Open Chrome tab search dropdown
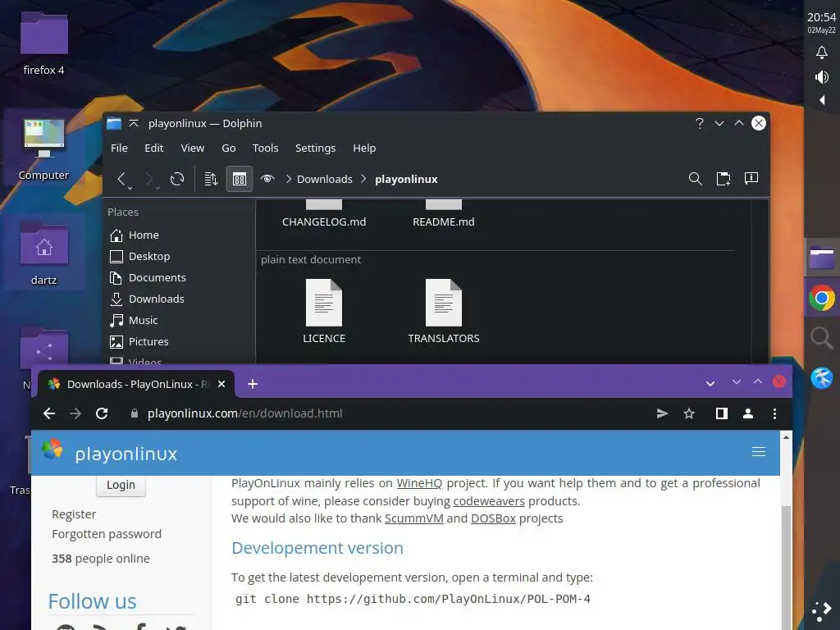Screen dimensions: 840x630 [710, 384]
